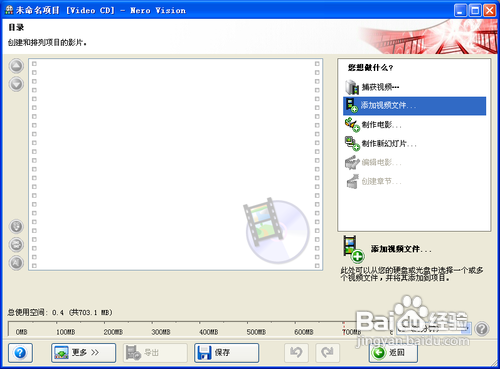Image resolution: width=500 pixels, height=369 pixels.
Task: Select 添加视频文件 highlighted menu entry
Action: coord(414,106)
